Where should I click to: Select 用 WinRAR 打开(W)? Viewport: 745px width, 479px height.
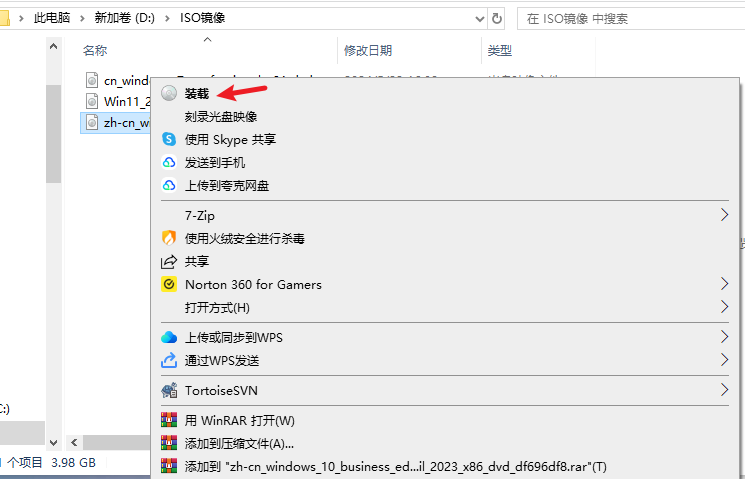[x=239, y=421]
